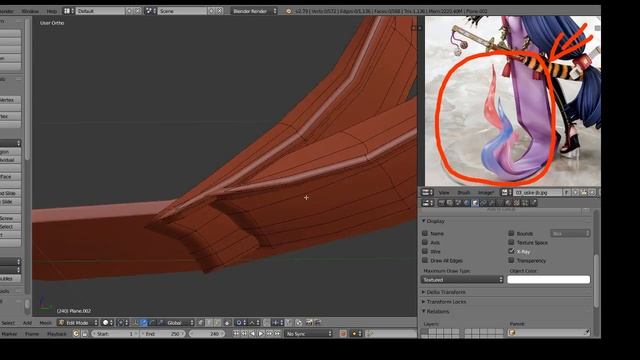Screen dimensions: 640x360
Task: Open the Blender Render engine dropdown
Action: click(254, 11)
